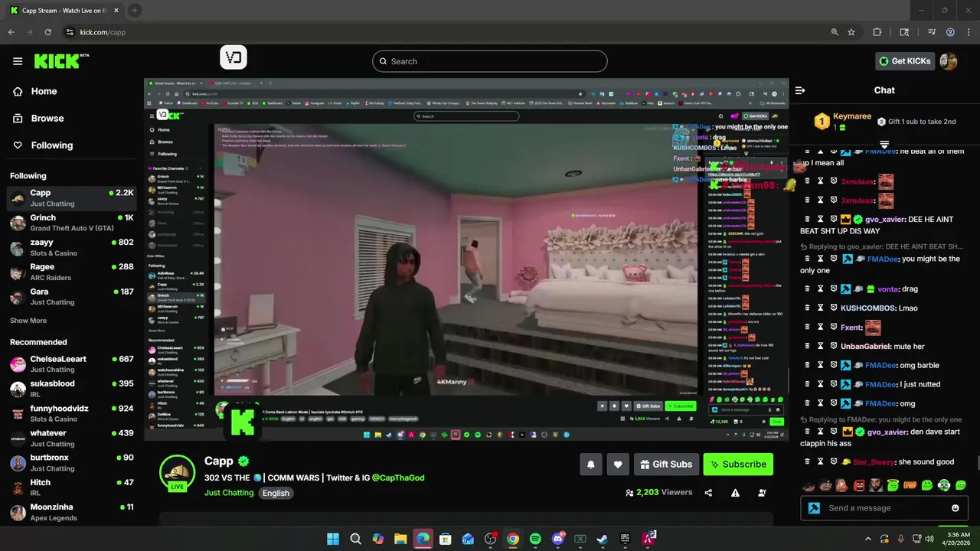Click Keymaree top gifter name
This screenshot has width=980, height=551.
point(852,116)
